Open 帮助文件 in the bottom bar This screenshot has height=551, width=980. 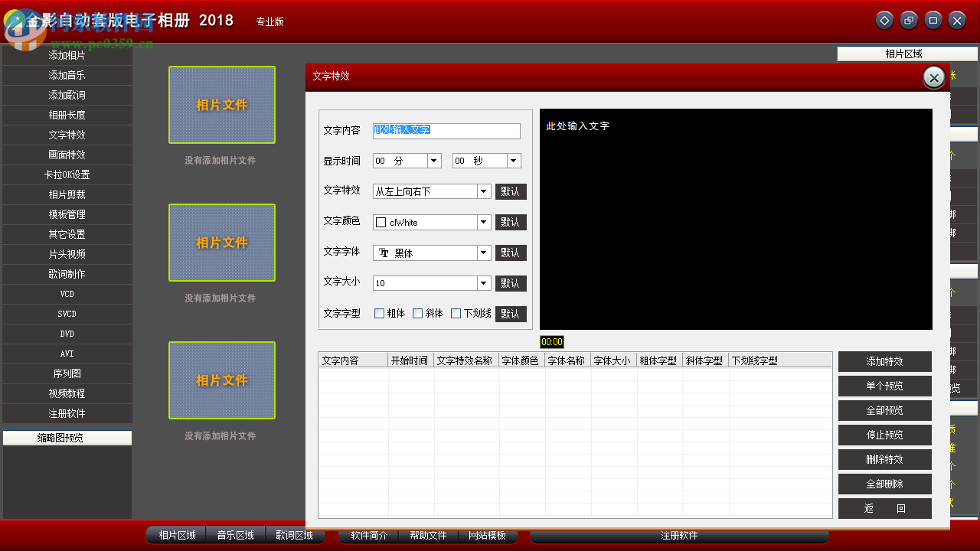pos(428,535)
